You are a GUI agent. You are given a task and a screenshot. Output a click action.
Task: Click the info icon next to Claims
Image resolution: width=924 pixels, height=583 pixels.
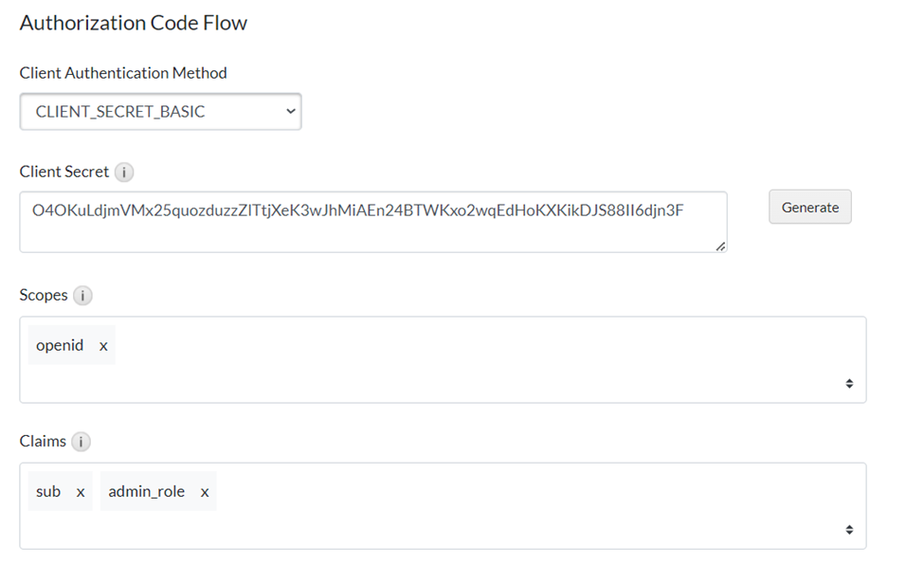click(x=82, y=442)
